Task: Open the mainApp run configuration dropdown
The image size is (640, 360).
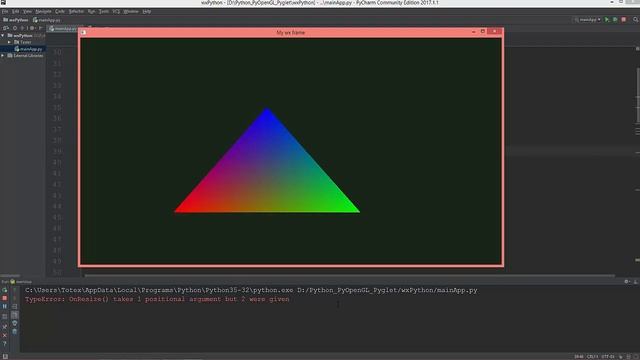Action: [x=588, y=20]
